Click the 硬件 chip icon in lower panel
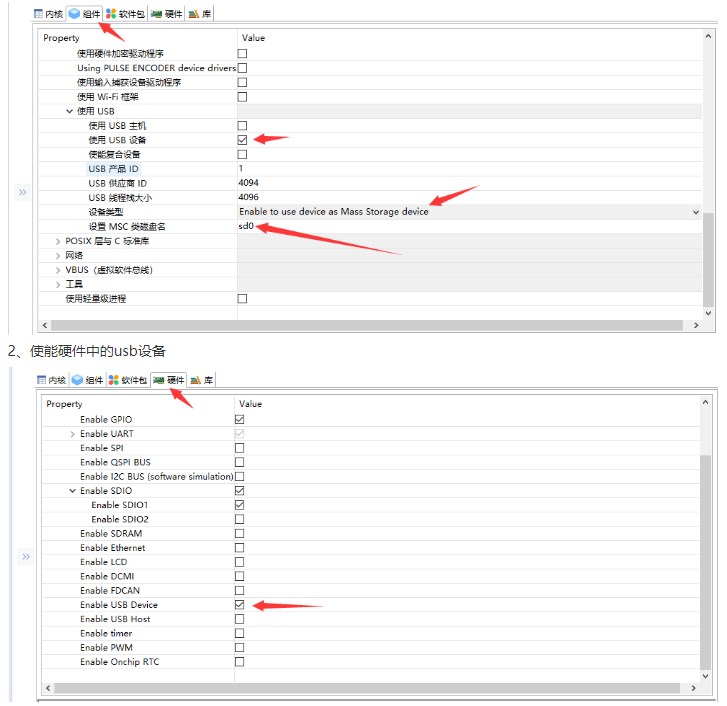 coord(159,380)
